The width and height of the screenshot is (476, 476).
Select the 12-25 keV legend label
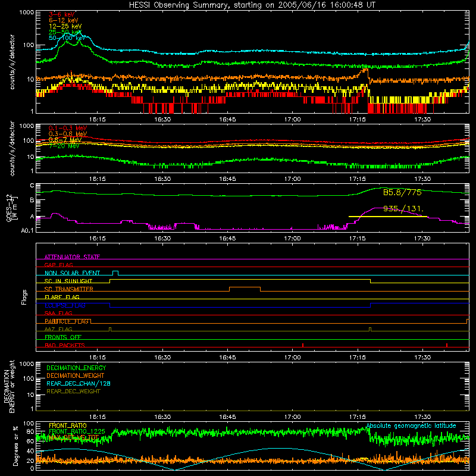(x=65, y=26)
